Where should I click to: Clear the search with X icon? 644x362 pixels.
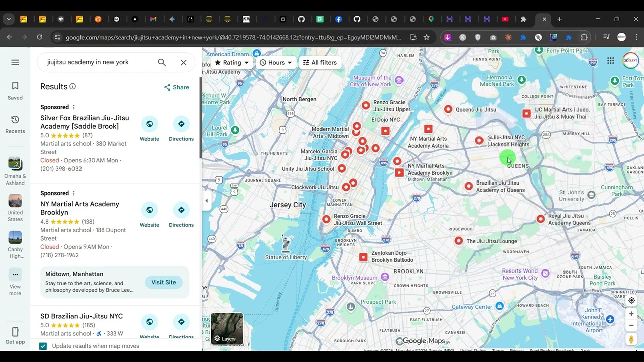coord(183,62)
